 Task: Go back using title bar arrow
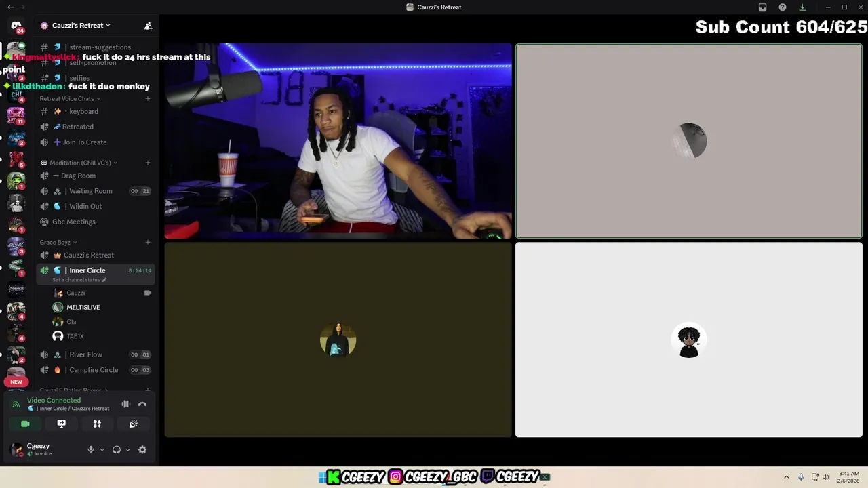[x=10, y=7]
